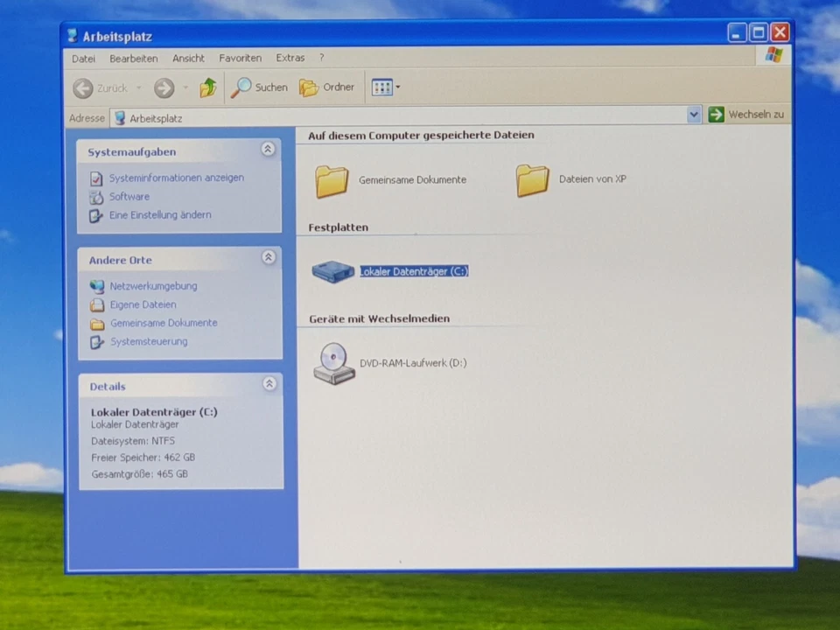This screenshot has width=840, height=630.
Task: Click the Arbeitsplatz icon in address bar
Action: [x=120, y=118]
